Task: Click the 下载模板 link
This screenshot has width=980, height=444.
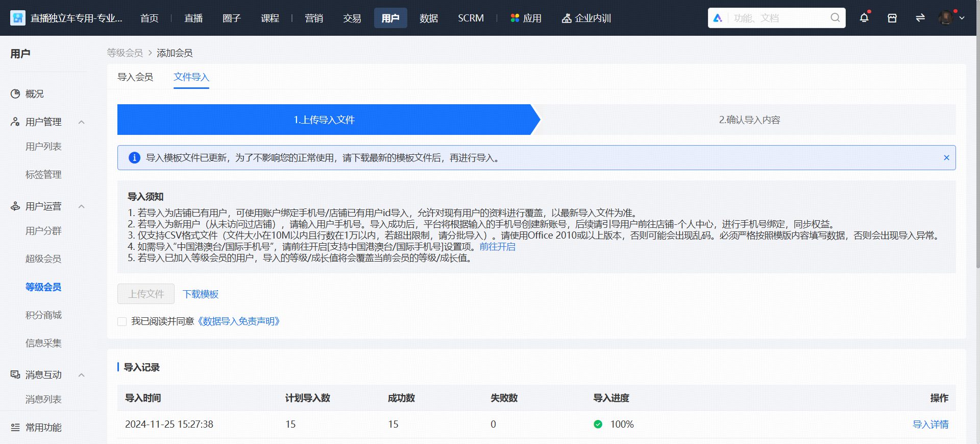Action: coord(201,294)
